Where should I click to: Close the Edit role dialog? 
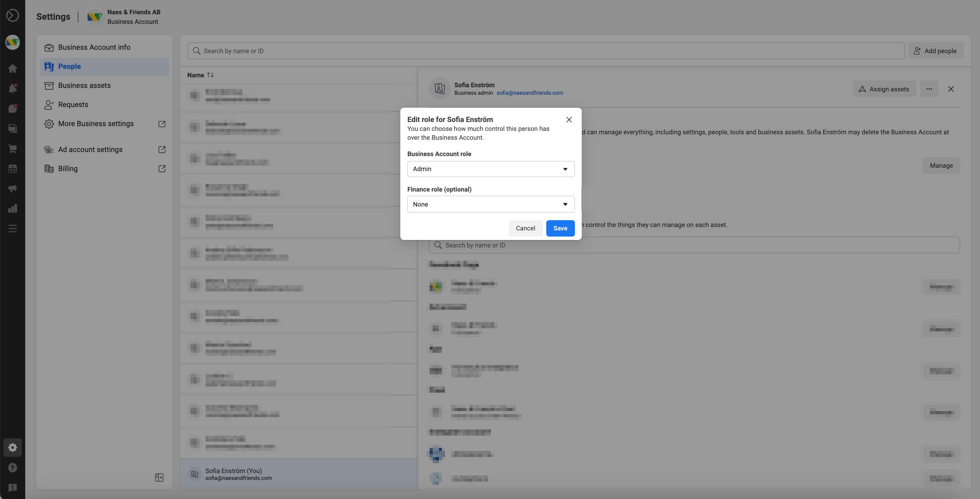(569, 119)
